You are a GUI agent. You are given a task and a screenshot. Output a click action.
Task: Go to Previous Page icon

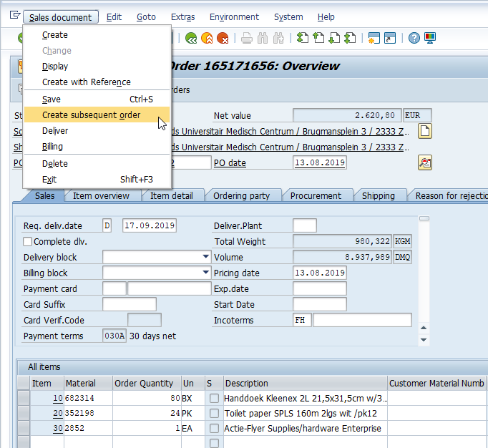(318, 39)
